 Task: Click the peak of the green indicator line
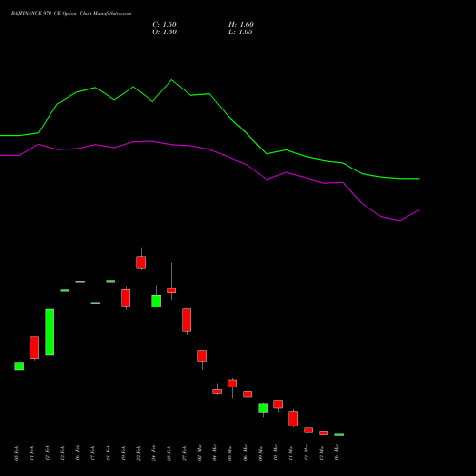coord(171,80)
